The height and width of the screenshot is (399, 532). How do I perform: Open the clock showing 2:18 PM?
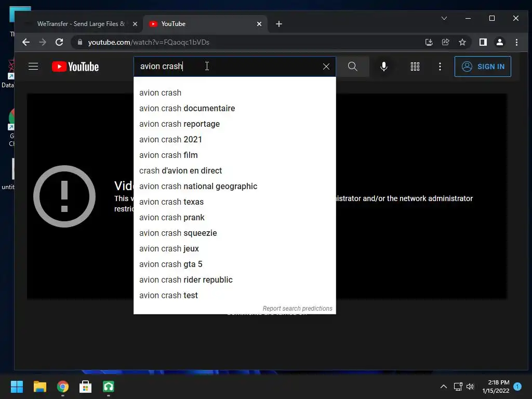click(496, 387)
